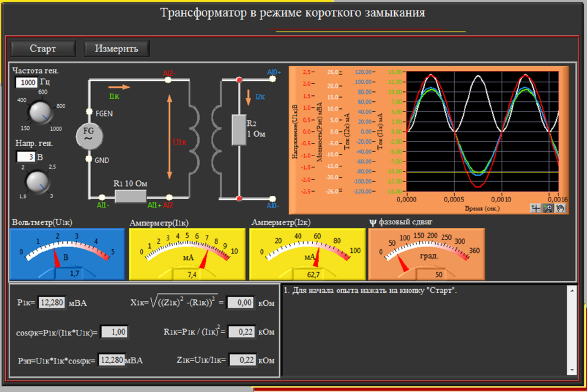
Task: Click the voltmeter U1к gauge
Action: coord(67,254)
